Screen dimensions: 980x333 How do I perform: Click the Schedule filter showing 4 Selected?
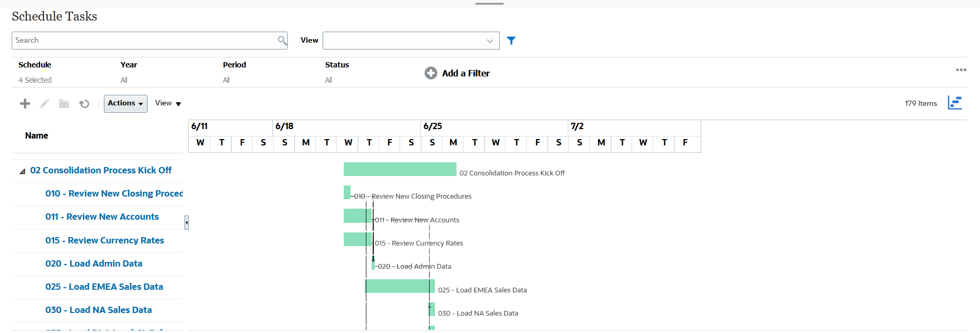click(35, 80)
